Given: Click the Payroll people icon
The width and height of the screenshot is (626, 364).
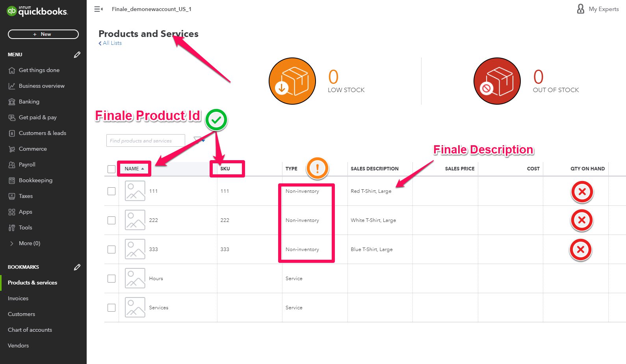Looking at the screenshot, I should 12,165.
